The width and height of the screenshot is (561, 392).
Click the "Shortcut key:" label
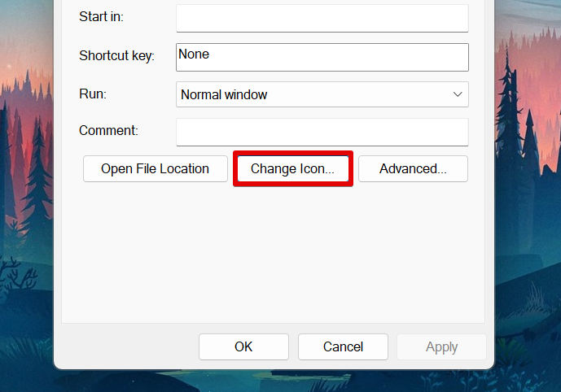[x=116, y=56]
